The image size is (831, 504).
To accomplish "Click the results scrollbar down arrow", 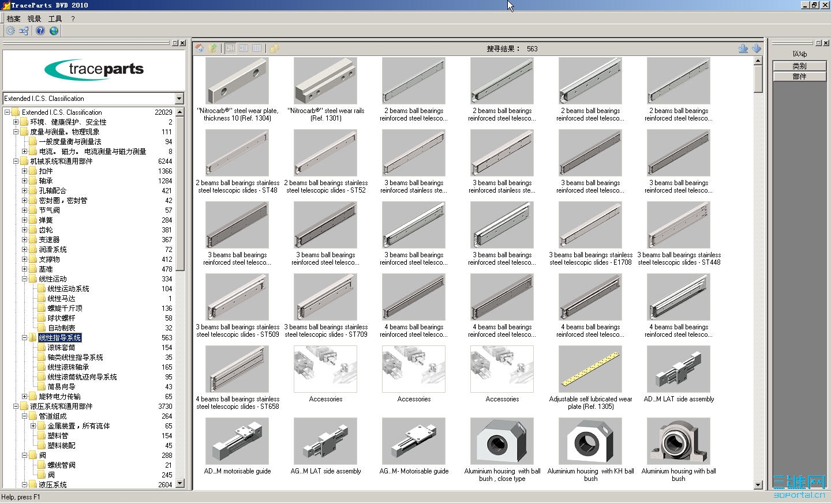I will (x=758, y=486).
